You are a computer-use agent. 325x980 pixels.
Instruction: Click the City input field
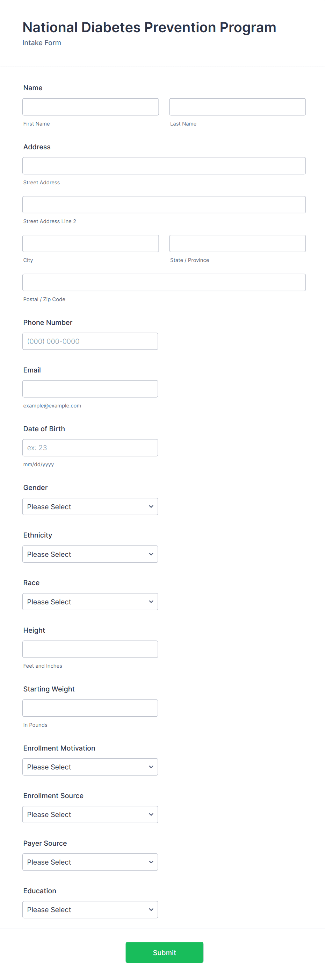(91, 243)
